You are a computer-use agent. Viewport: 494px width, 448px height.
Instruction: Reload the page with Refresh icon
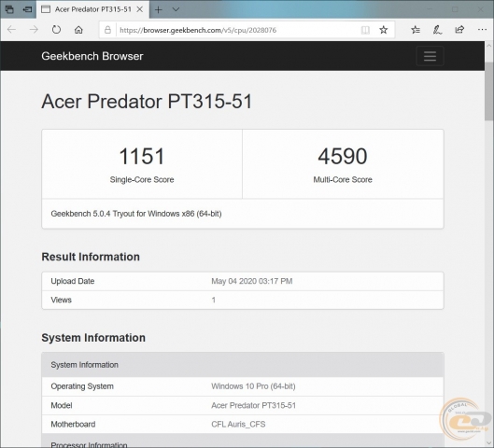56,30
